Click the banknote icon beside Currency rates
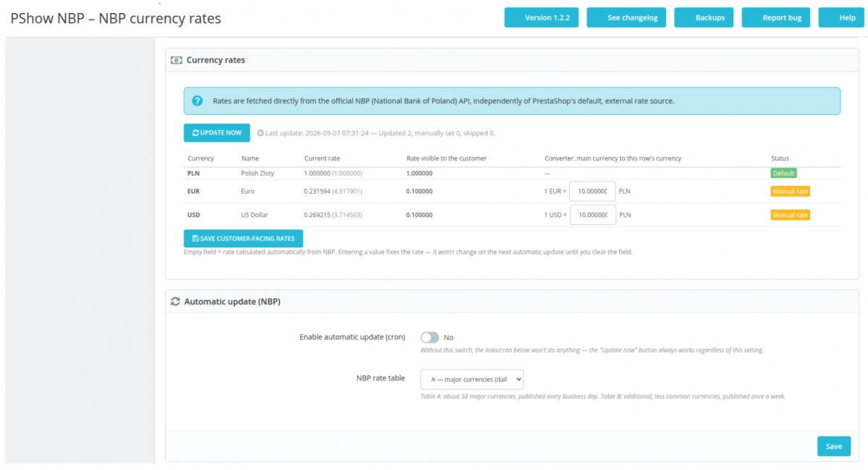This screenshot has width=868, height=470. click(x=176, y=60)
